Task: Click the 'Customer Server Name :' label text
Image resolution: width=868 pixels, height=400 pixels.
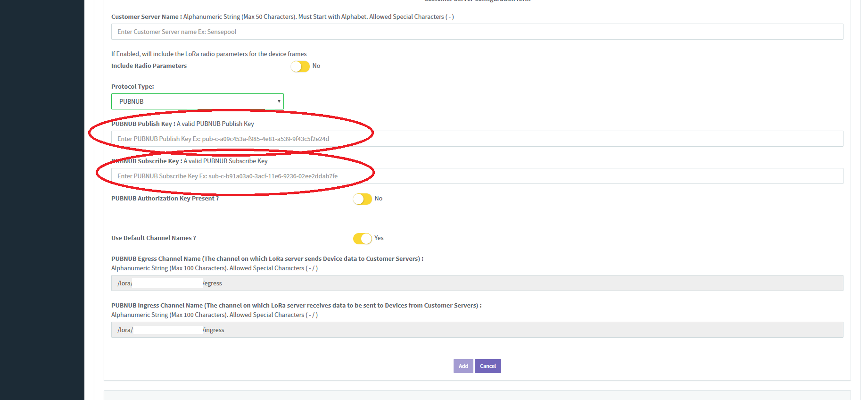Action: click(x=147, y=17)
